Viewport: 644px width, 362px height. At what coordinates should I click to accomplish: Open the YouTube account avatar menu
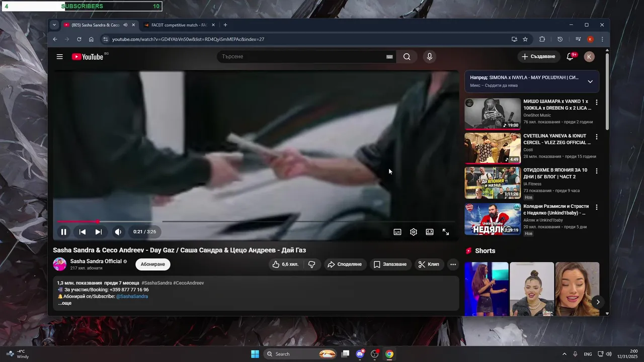pyautogui.click(x=589, y=57)
